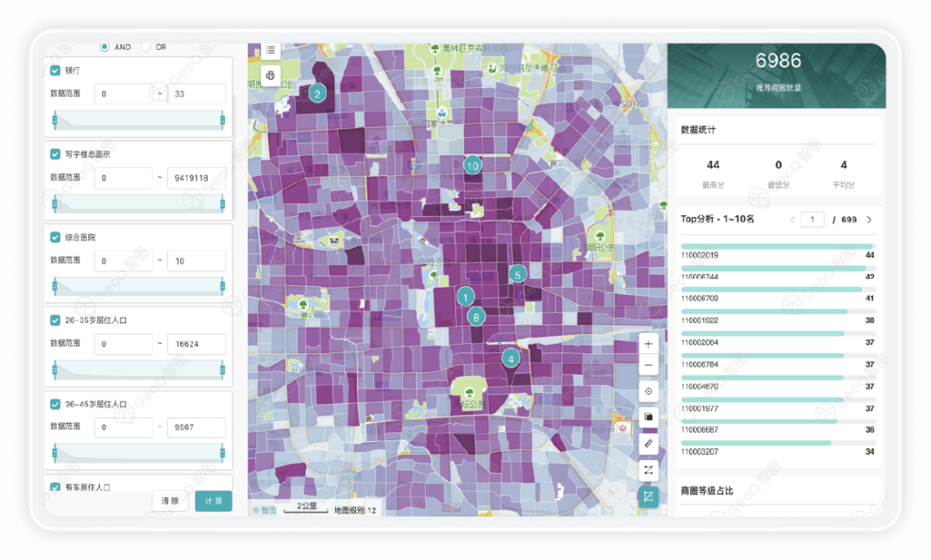Image resolution: width=931 pixels, height=560 pixels.
Task: Go to previous Top分析 page
Action: coord(793,220)
